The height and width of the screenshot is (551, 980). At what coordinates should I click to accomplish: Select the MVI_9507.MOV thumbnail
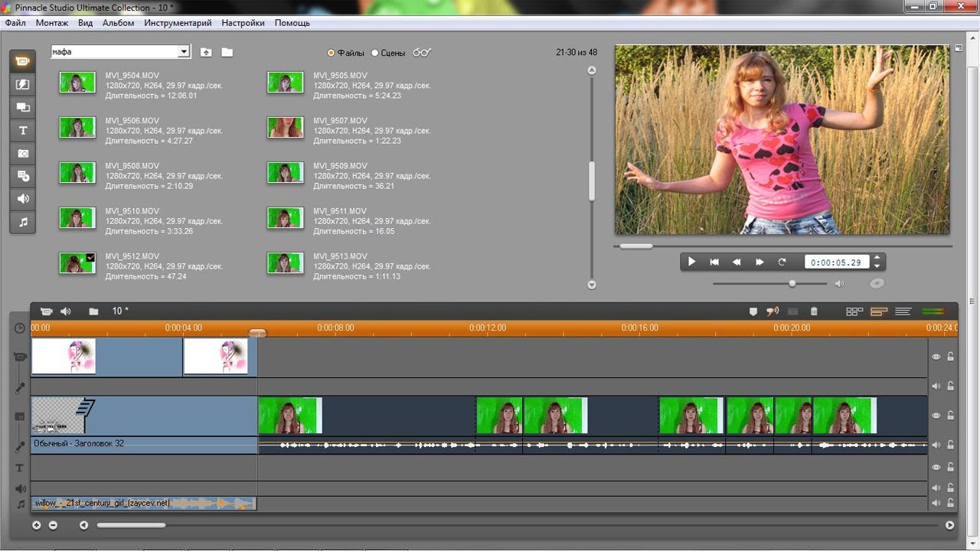point(285,127)
